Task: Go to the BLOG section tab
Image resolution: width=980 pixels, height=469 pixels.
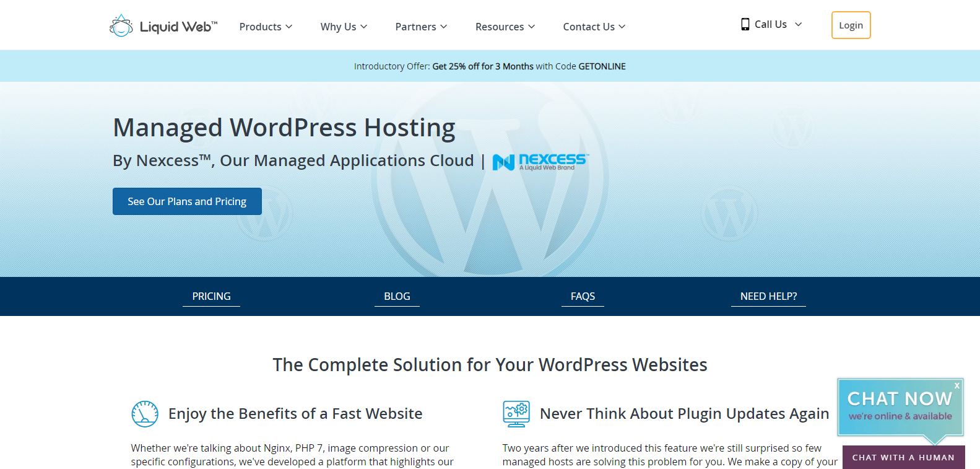Action: (397, 296)
